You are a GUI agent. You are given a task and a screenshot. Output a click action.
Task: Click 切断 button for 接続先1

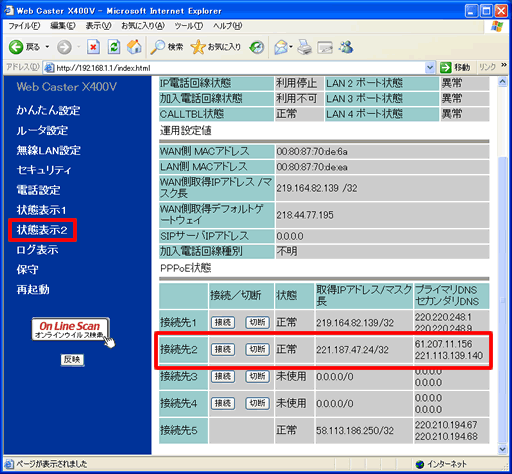click(x=257, y=322)
